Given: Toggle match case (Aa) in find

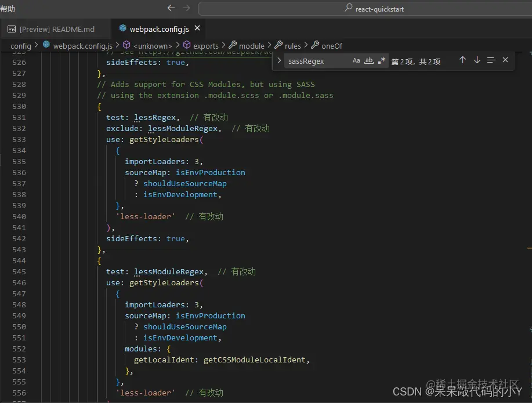Looking at the screenshot, I should (x=356, y=61).
